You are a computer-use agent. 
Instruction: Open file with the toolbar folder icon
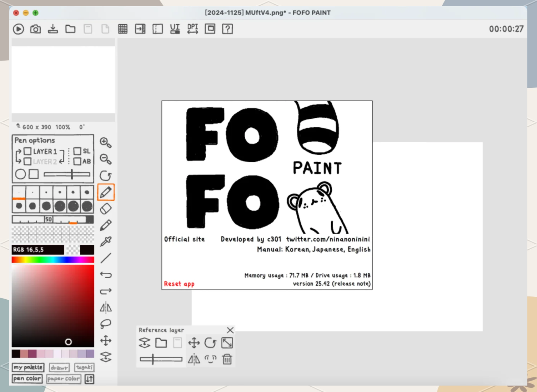pyautogui.click(x=70, y=29)
